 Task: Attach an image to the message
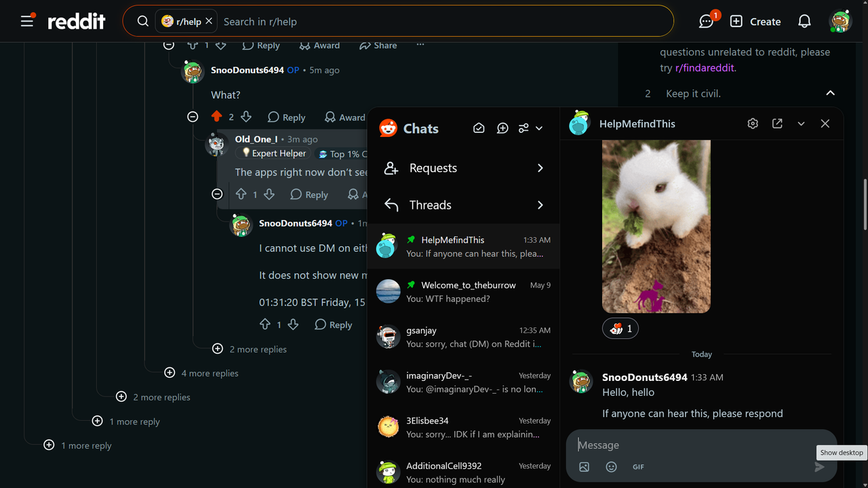(585, 467)
